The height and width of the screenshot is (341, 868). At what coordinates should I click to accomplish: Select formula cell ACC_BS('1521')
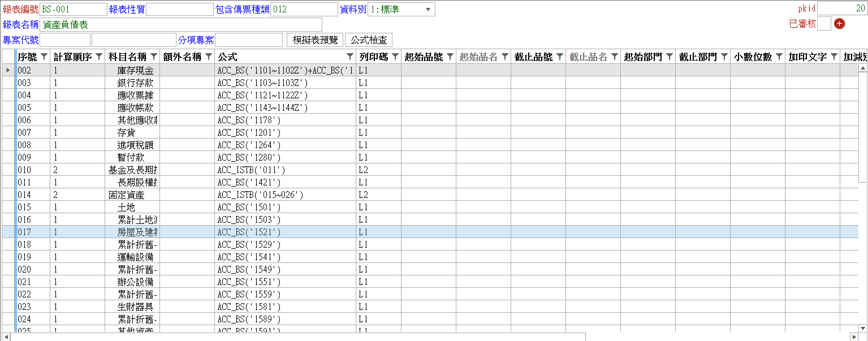[x=286, y=232]
